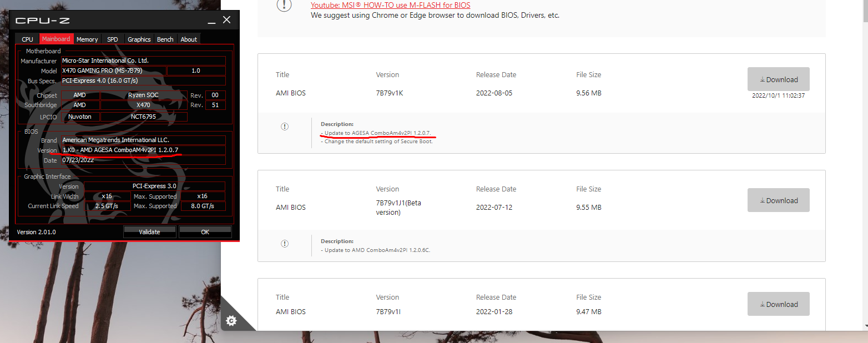Click the Manufacturer field Micro-Star International
The height and width of the screenshot is (343, 868).
(x=143, y=60)
